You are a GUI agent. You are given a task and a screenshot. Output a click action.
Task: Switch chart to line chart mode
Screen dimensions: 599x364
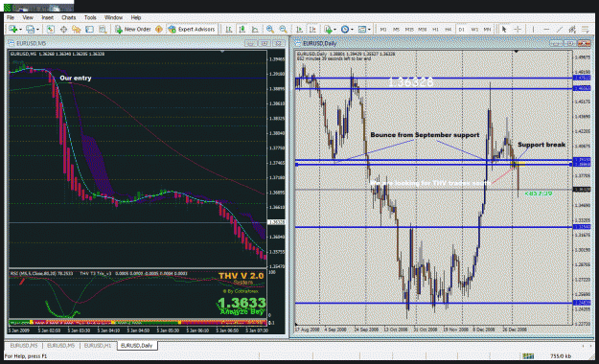[x=255, y=29]
